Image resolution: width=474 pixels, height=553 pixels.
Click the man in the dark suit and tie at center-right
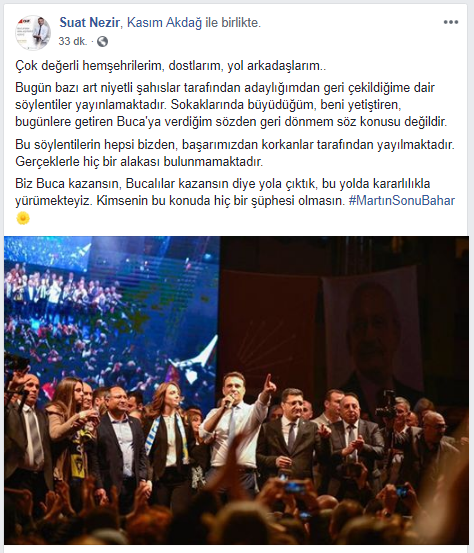tap(291, 437)
